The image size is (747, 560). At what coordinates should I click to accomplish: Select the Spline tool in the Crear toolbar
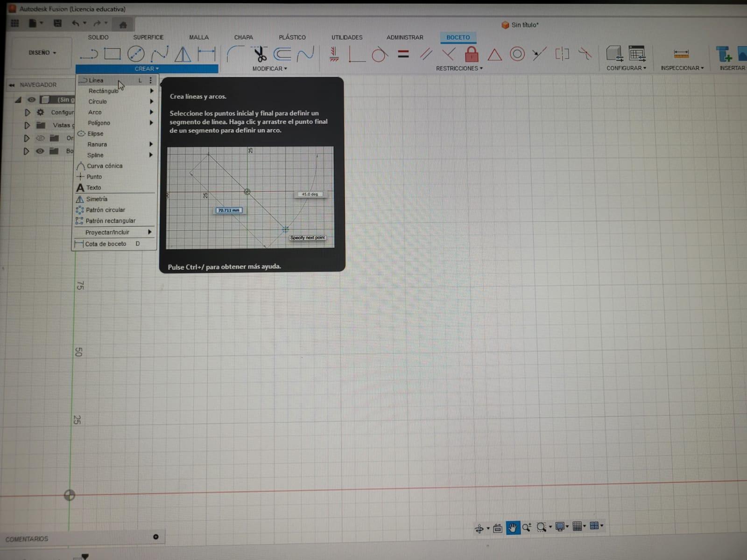pyautogui.click(x=159, y=54)
